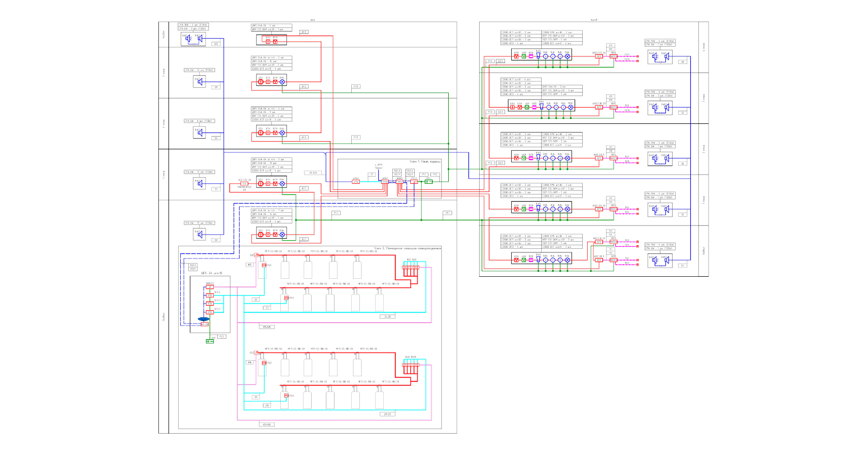
Task: Click the K15-K20 cable label
Action: point(267,327)
